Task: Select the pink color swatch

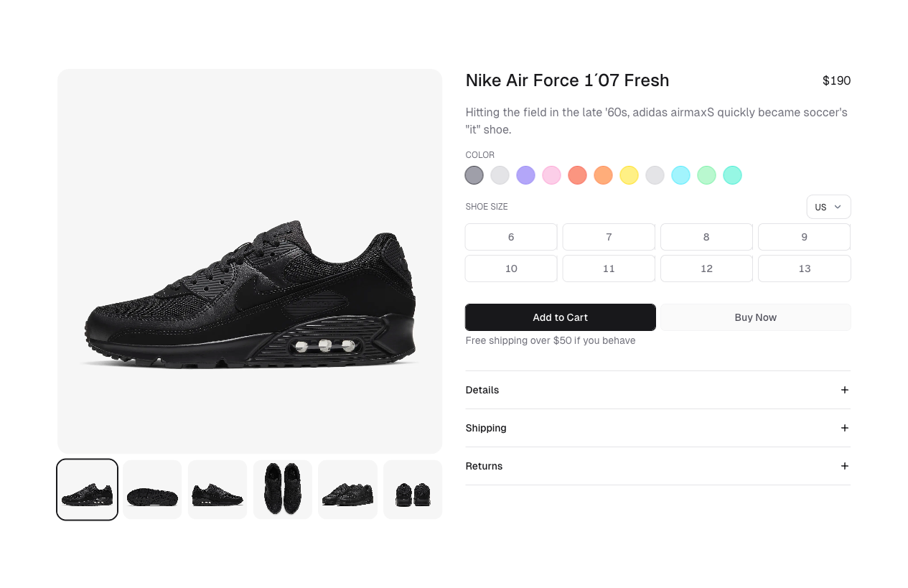Action: pos(551,175)
